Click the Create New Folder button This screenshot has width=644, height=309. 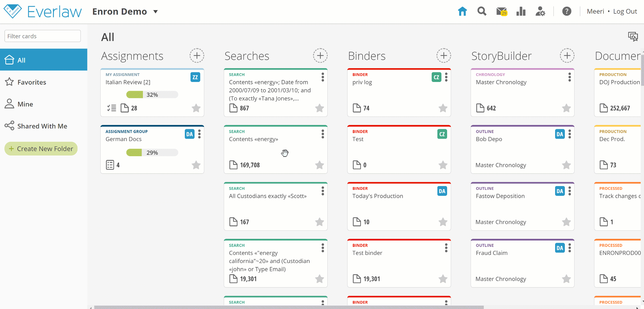point(41,148)
